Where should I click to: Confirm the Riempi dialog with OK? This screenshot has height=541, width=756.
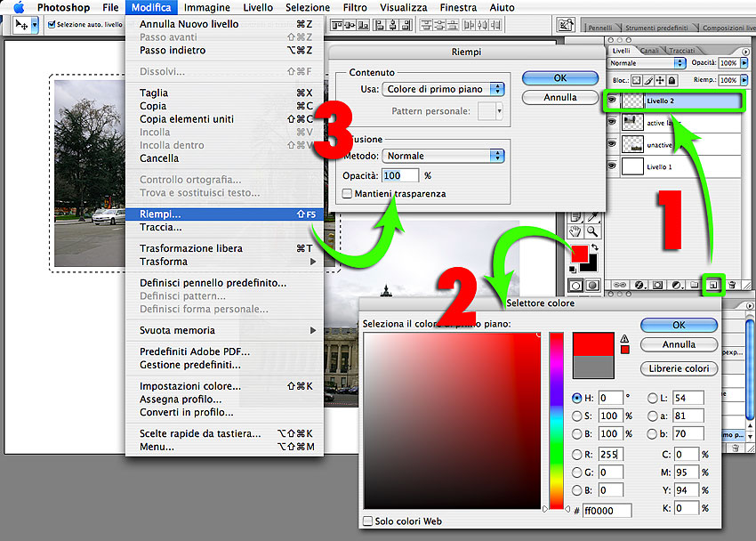point(560,78)
